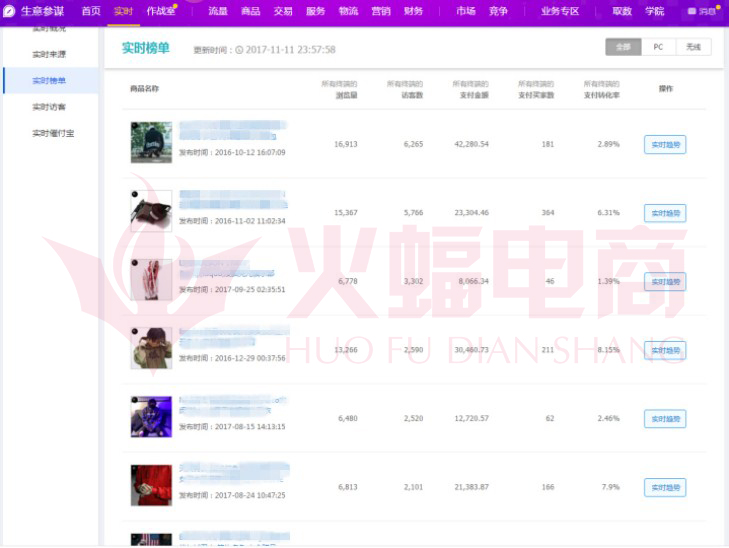Open the 商品 menu
The image size is (729, 548).
tap(251, 11)
